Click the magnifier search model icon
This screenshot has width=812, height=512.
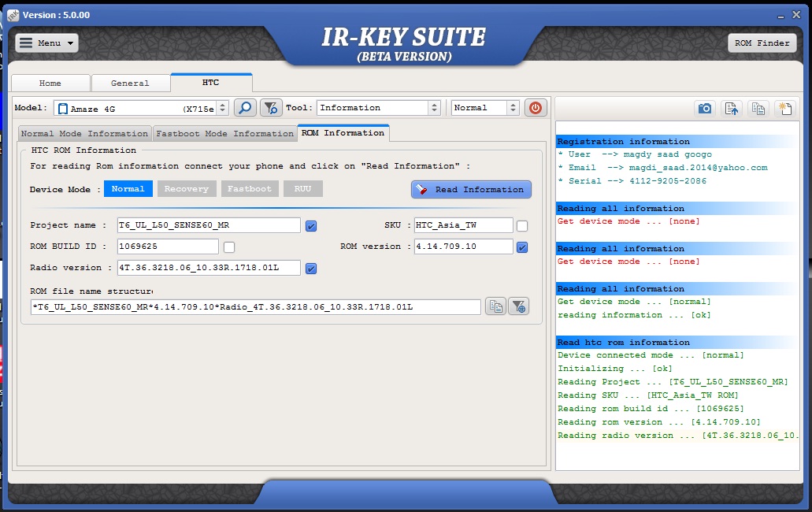245,108
